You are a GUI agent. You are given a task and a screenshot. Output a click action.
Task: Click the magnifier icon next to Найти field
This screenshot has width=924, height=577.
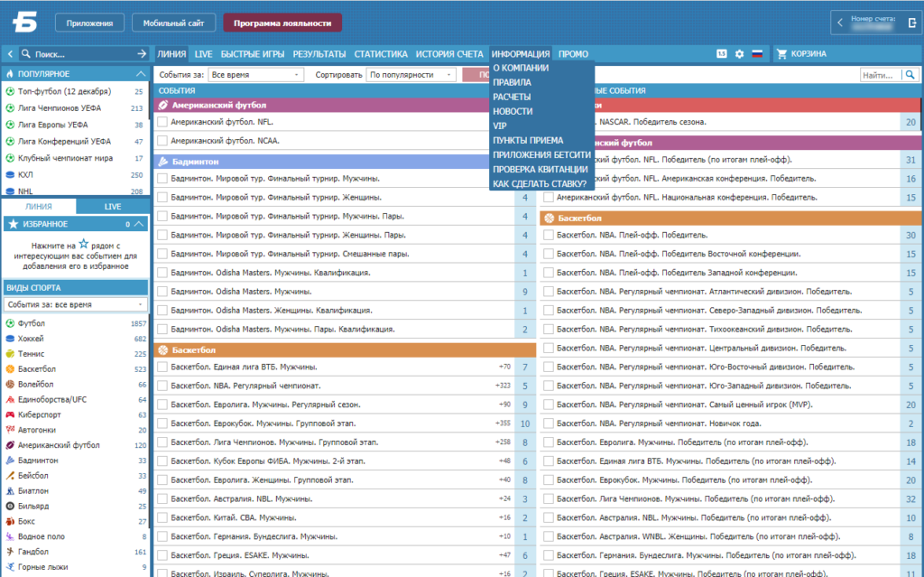910,75
